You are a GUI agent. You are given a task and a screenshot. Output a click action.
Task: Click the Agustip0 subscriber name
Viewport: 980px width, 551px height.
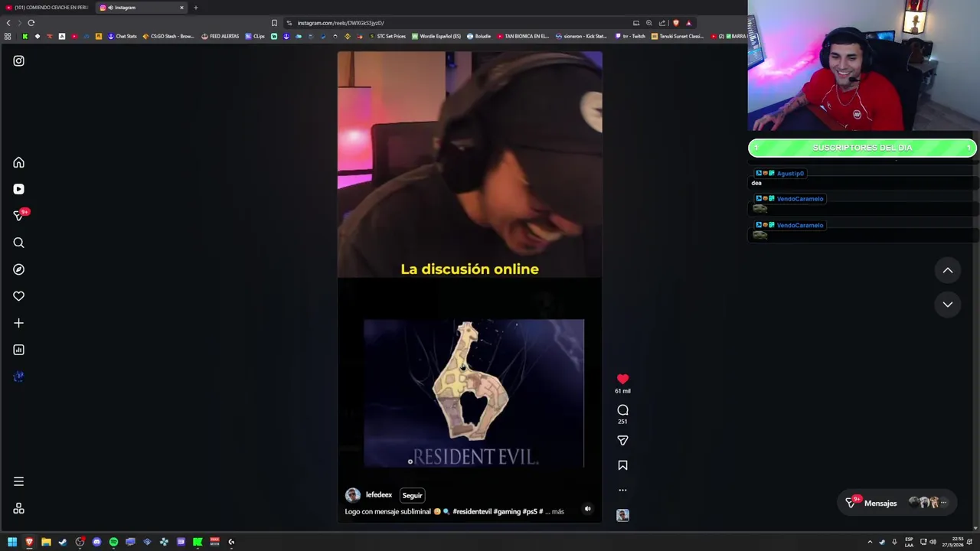790,174
